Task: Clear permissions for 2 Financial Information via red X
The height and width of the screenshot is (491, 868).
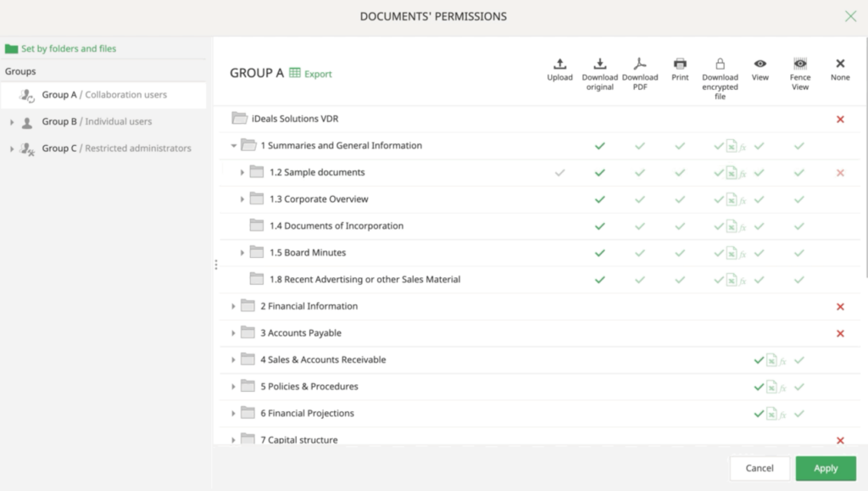Action: click(x=839, y=306)
